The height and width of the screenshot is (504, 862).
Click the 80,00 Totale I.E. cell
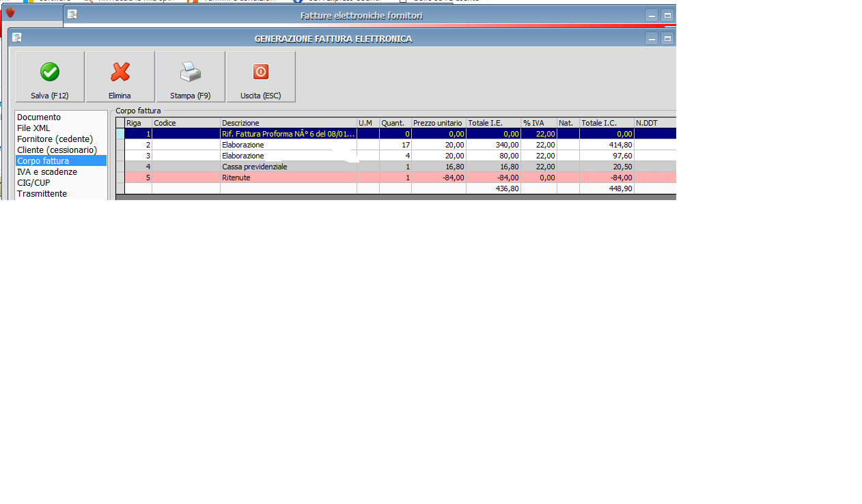coord(493,156)
